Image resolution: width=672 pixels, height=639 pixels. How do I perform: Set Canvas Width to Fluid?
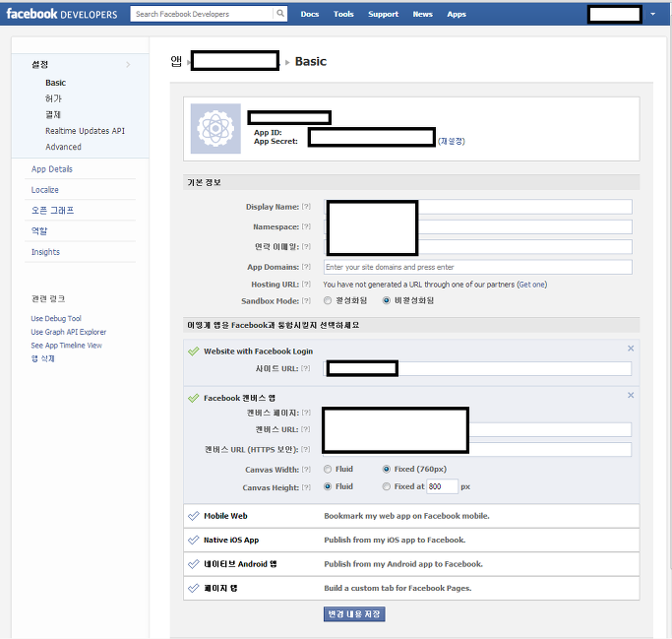pyautogui.click(x=328, y=470)
